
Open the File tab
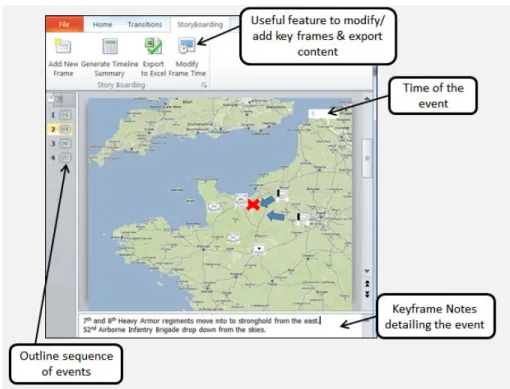pos(64,24)
